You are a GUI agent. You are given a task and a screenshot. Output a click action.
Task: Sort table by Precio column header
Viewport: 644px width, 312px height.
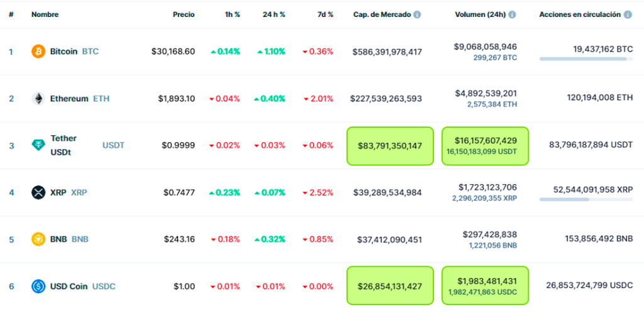[x=184, y=14]
